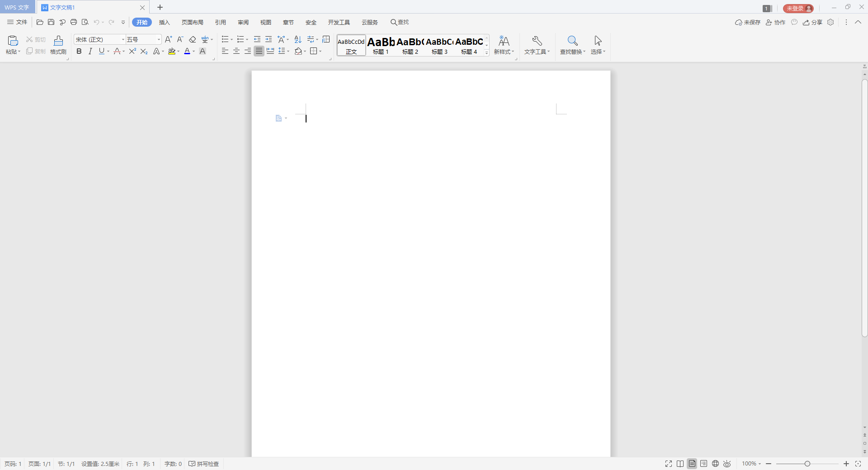Switch to web layout globe icon
The height and width of the screenshot is (470, 868).
tap(716, 464)
